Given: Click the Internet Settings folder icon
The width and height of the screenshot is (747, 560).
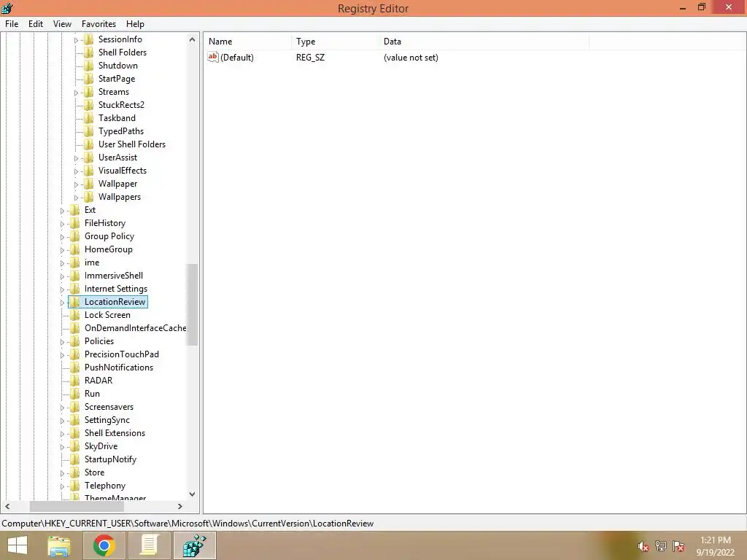Looking at the screenshot, I should click(x=75, y=289).
